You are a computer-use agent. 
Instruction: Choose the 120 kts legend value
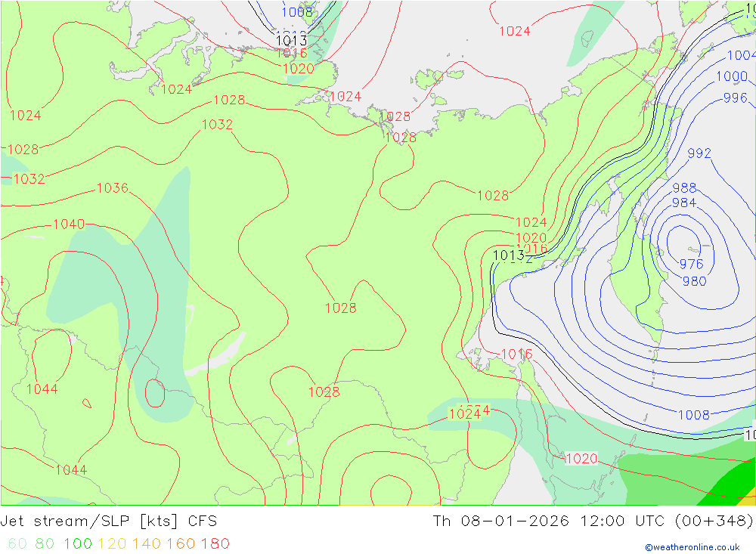tap(112, 543)
